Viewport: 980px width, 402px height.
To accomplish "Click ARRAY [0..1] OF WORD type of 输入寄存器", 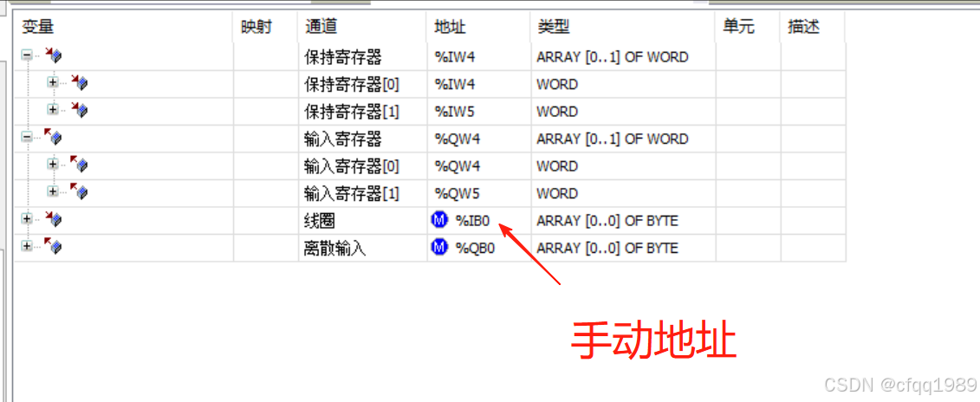I will click(613, 139).
